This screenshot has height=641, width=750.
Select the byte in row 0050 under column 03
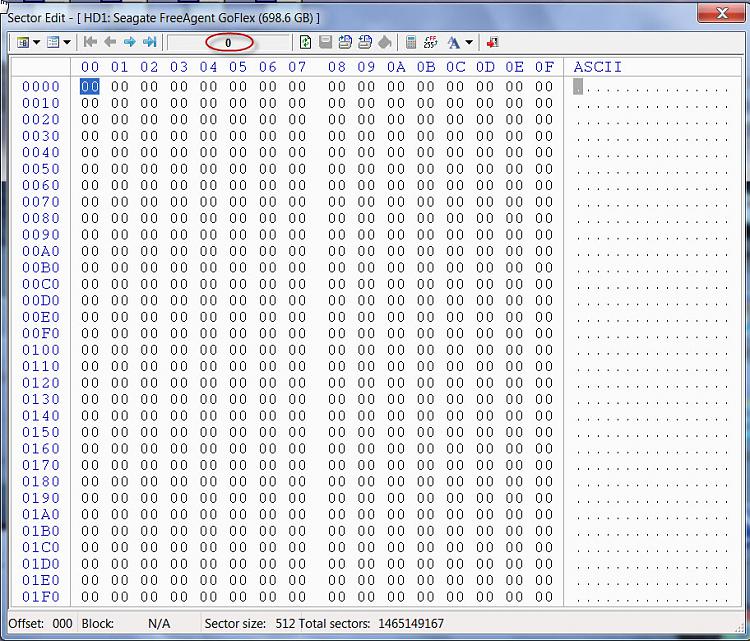179,169
